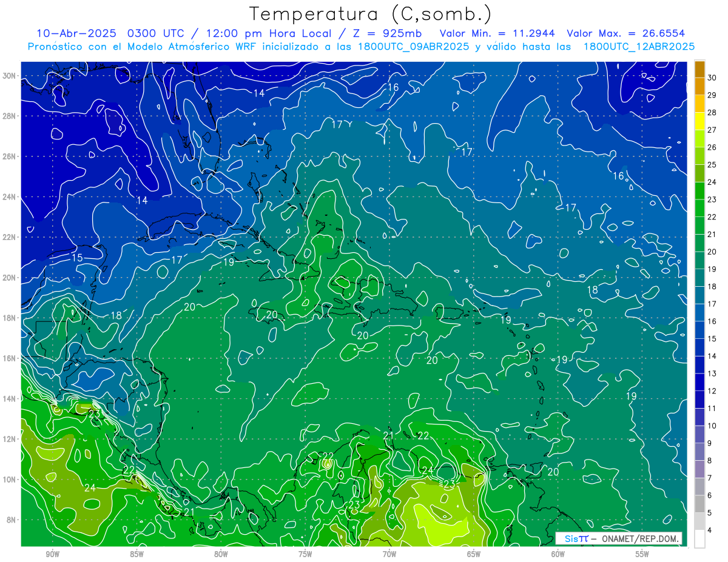Viewport: 728px width, 562px height.
Task: Click the title "Temperatura (C,somb.)"
Action: [x=371, y=14]
